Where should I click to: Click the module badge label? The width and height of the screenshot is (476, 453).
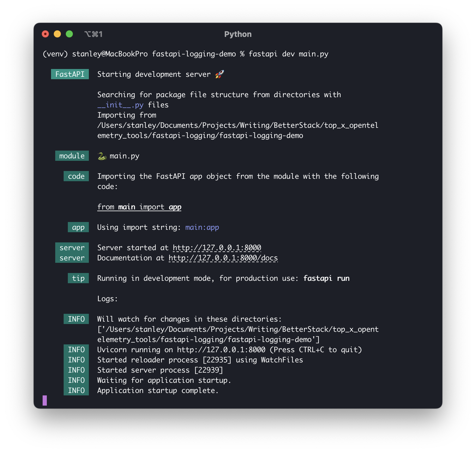click(x=72, y=156)
